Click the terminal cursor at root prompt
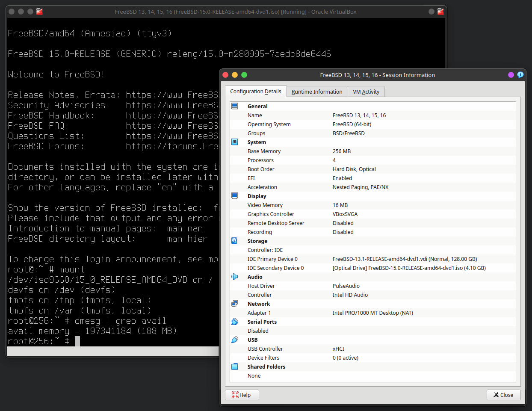 click(x=77, y=341)
